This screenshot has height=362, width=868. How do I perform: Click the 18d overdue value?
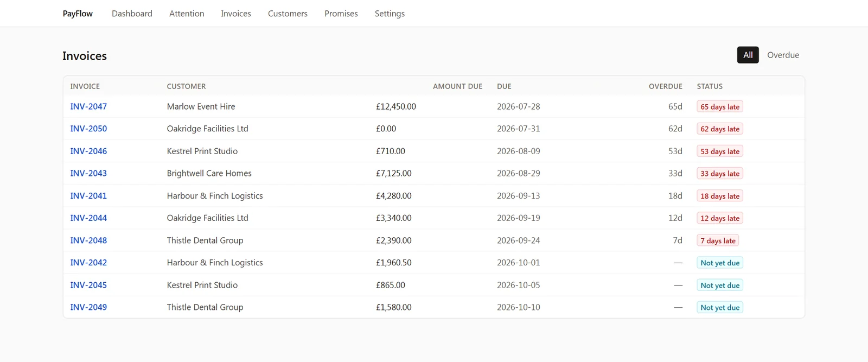coord(675,195)
